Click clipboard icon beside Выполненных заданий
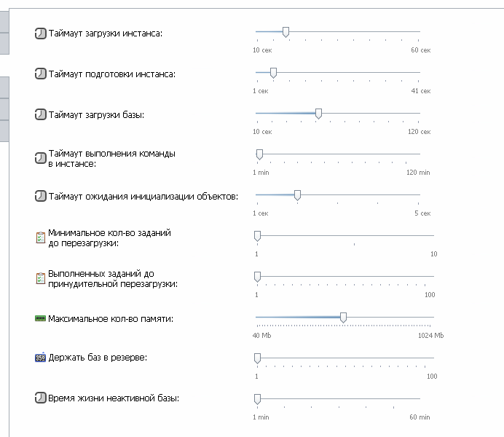 (x=40, y=278)
